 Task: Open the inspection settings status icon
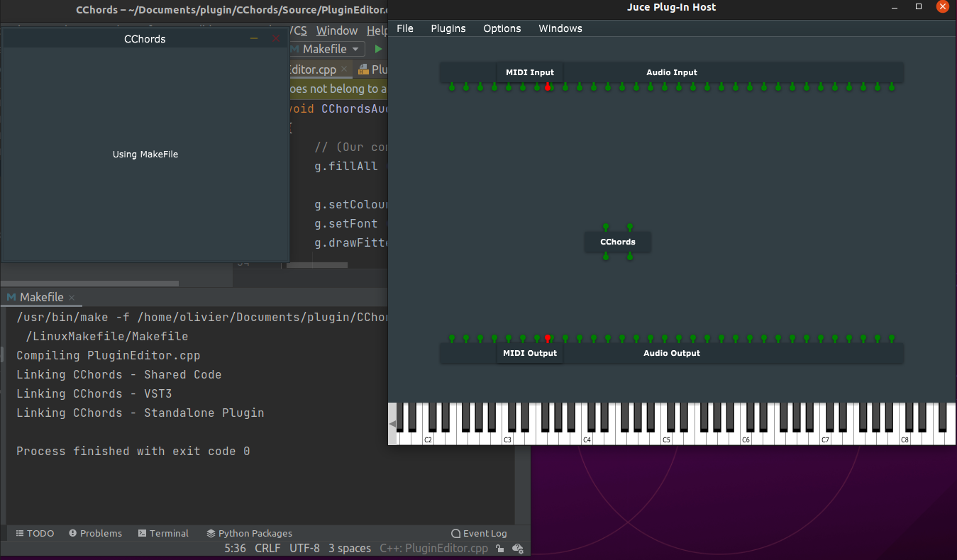pos(518,548)
